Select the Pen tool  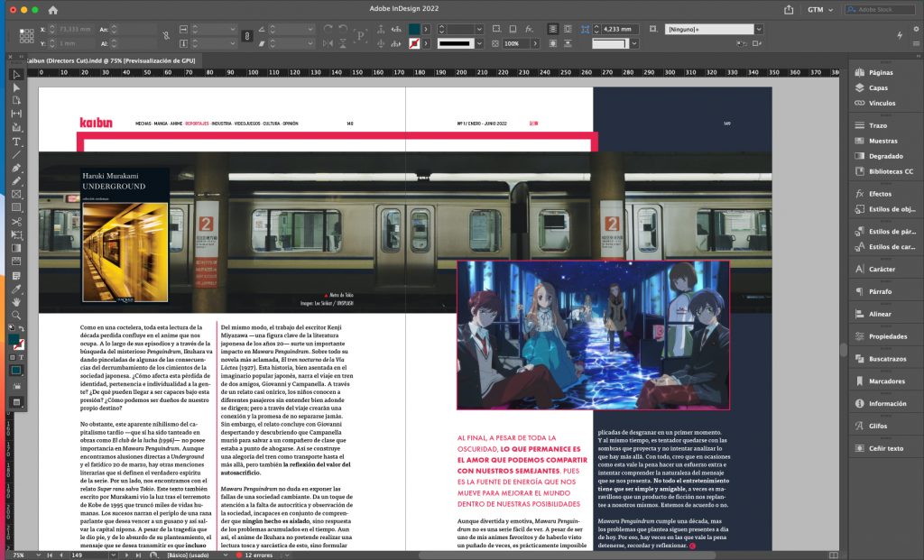click(x=16, y=168)
